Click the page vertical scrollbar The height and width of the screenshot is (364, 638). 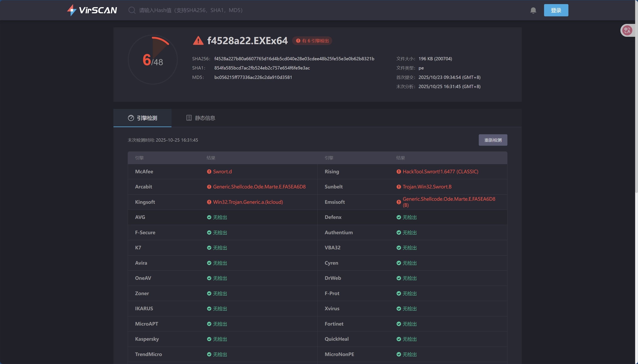[636, 100]
